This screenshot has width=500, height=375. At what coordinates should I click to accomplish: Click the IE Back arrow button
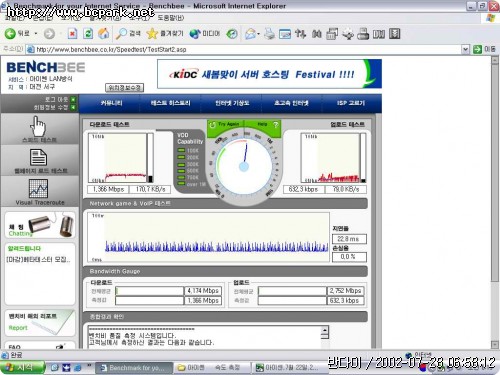(x=10, y=33)
